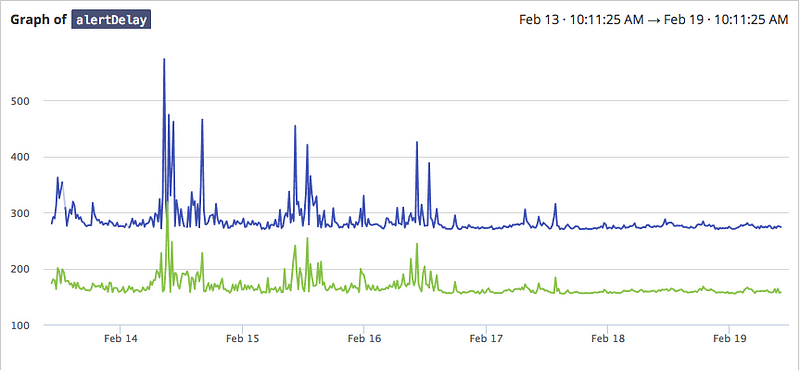Click the "Graph of" title text

pos(38,20)
